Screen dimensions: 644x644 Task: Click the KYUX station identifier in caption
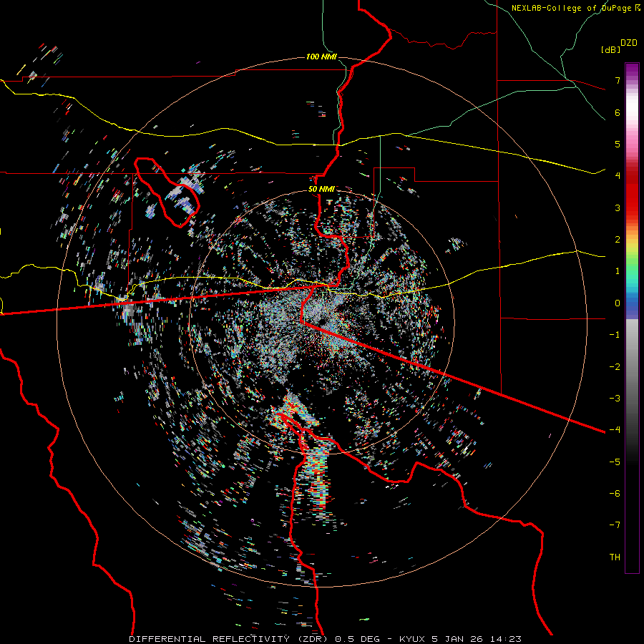coord(413,639)
